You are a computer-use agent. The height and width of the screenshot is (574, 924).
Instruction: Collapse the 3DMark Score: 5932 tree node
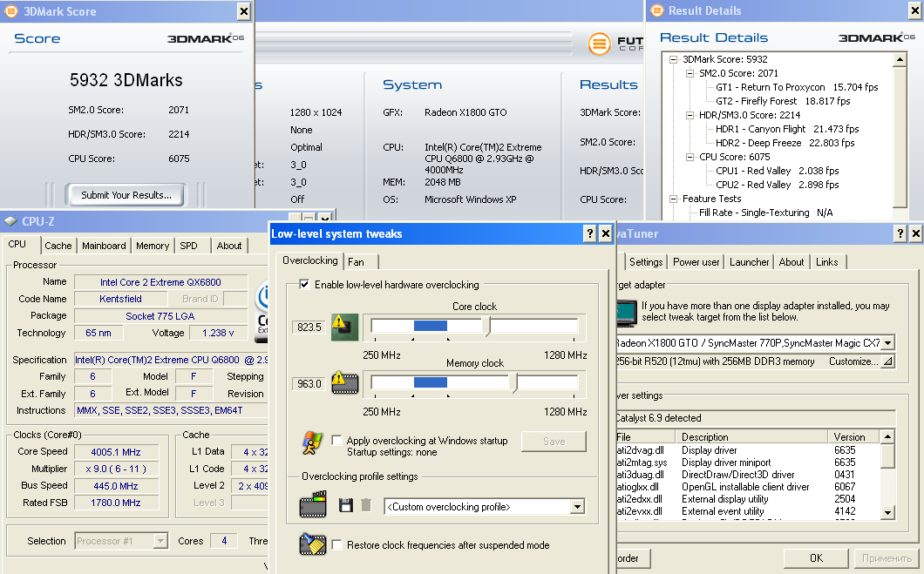673,59
